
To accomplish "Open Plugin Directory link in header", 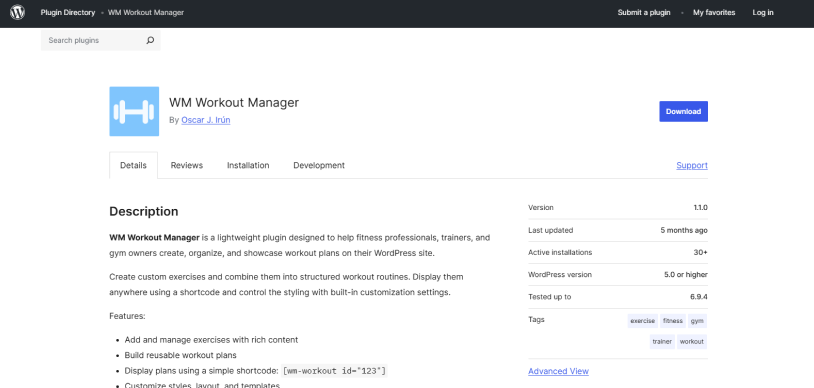I will point(68,12).
